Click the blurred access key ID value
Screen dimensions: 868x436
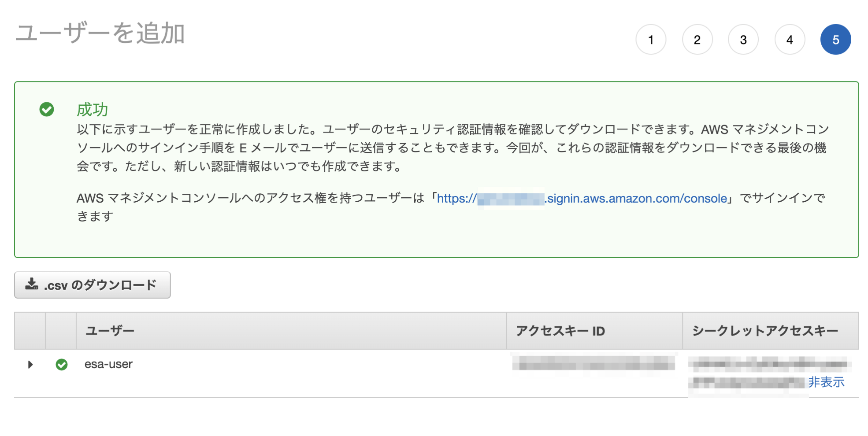[x=594, y=363]
